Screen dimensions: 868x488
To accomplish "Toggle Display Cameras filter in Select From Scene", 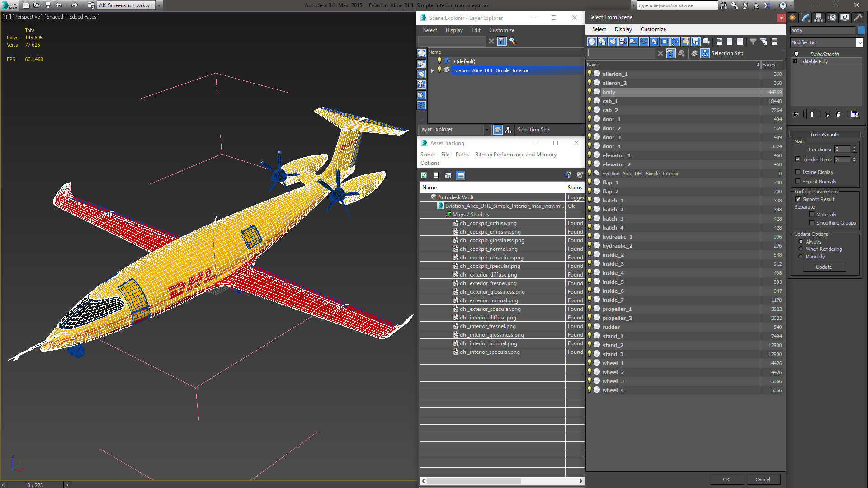I will click(x=623, y=42).
